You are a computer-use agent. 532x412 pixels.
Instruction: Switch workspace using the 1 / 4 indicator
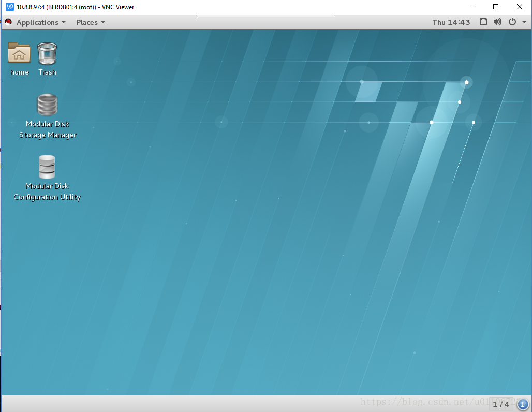(501, 404)
